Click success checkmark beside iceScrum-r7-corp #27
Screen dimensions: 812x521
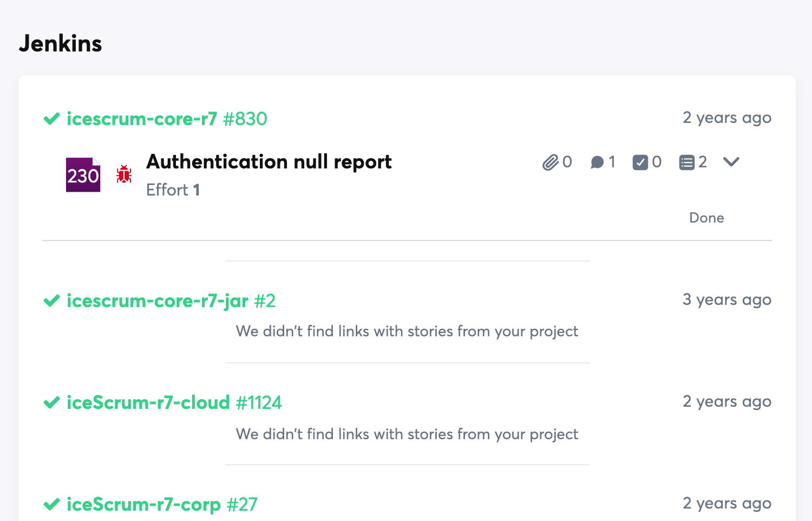coord(51,504)
